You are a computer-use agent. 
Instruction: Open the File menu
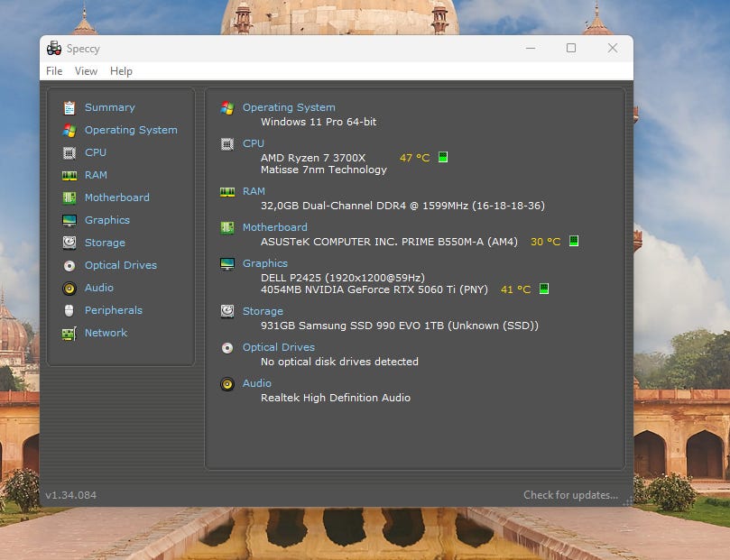pos(54,71)
